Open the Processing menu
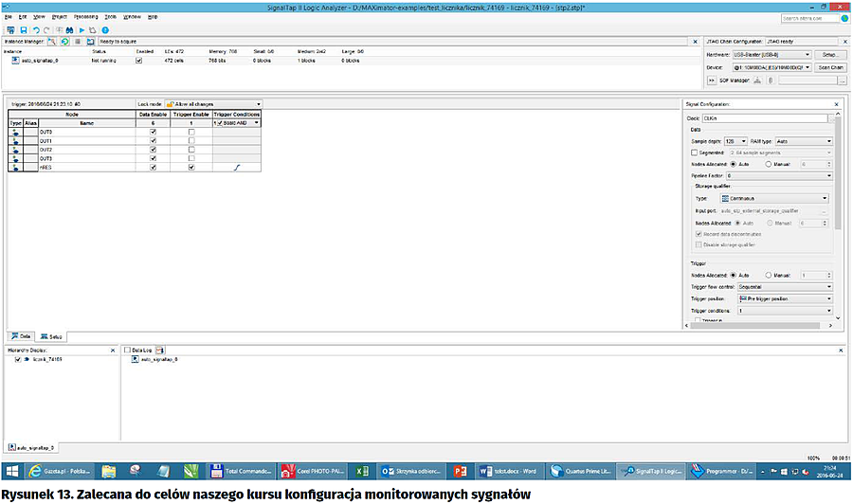 [x=85, y=17]
